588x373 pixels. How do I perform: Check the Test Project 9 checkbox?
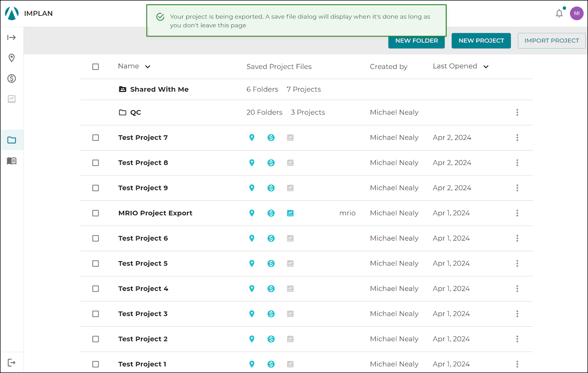tap(96, 188)
